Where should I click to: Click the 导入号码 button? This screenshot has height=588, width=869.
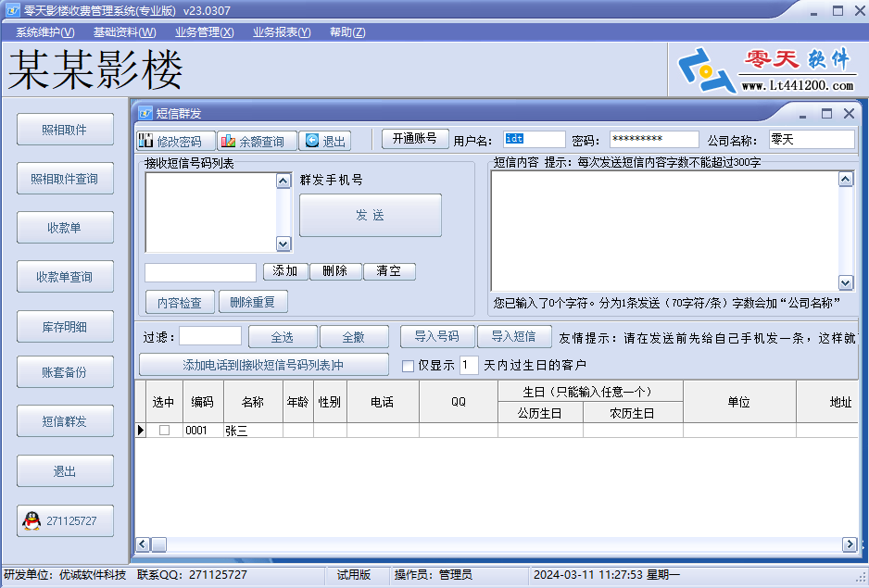tap(437, 336)
